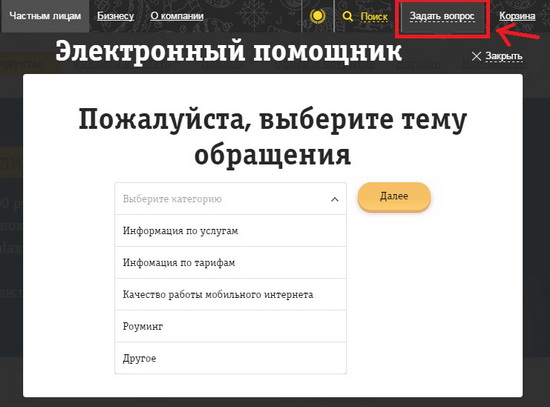Choose Качество работы мобильного интернета option

(x=230, y=295)
